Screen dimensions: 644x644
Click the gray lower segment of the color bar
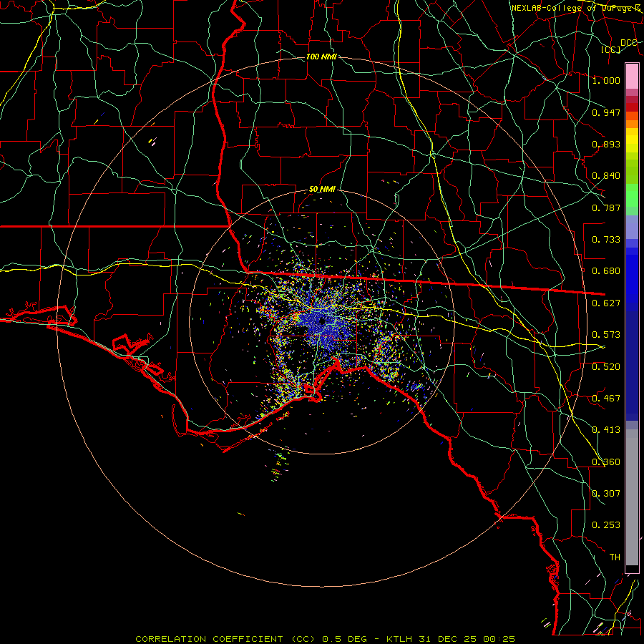pos(632,497)
